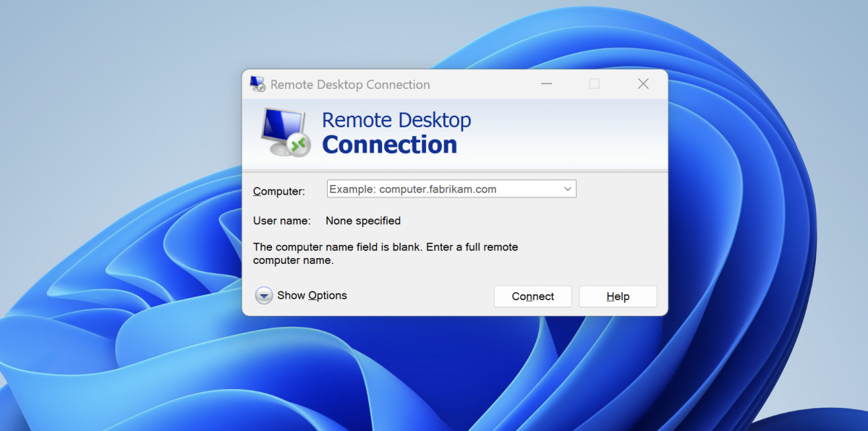Click the Remote Desktop Connection title bar text

tap(350, 85)
